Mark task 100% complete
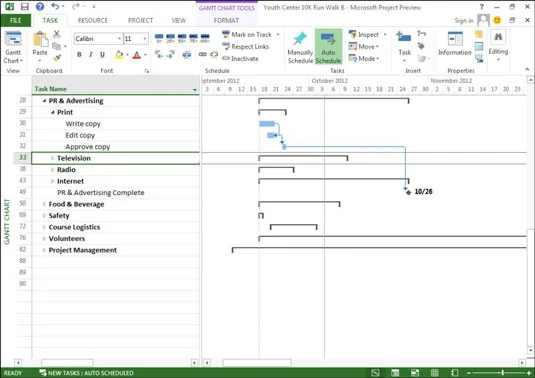Viewport: 535px width, 378px height. (205, 38)
